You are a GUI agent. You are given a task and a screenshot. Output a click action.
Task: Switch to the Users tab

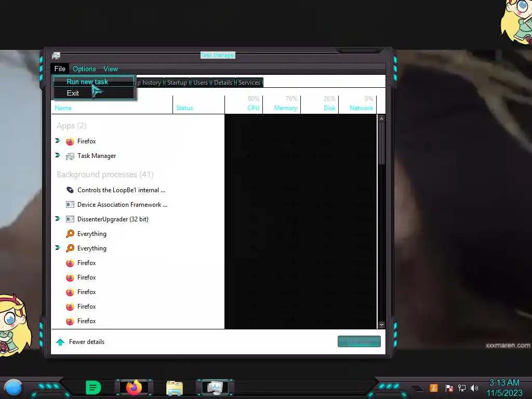tap(201, 83)
